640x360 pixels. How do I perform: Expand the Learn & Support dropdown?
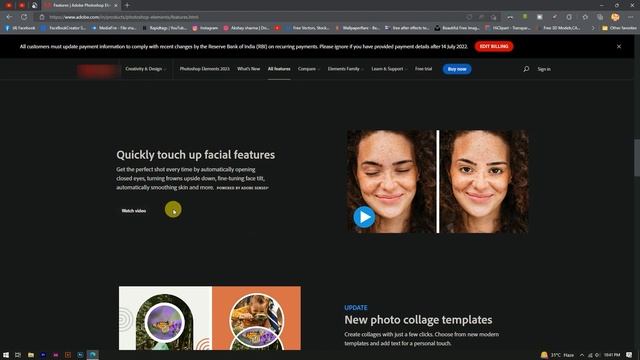coord(389,69)
